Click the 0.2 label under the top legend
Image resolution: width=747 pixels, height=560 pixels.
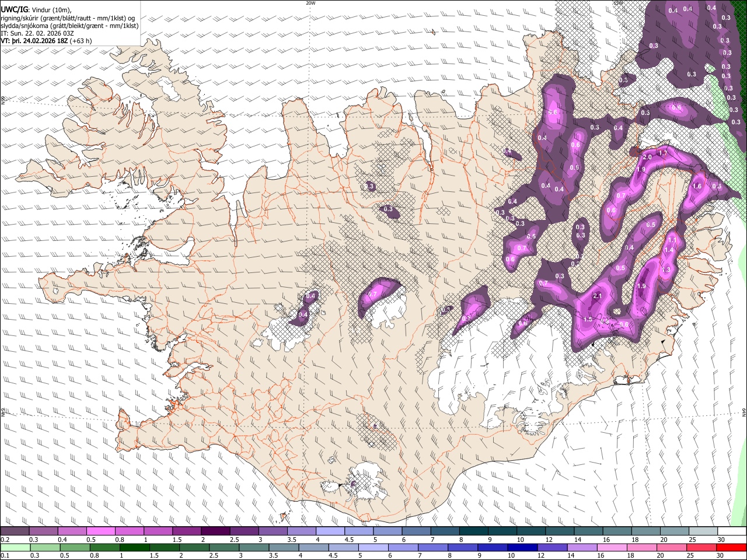click(x=5, y=540)
